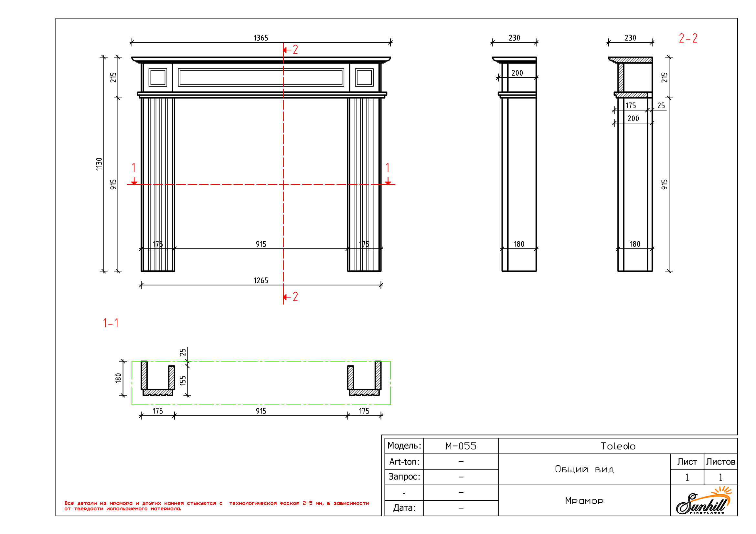
Task: Click the Общий вид text cell
Action: (x=584, y=469)
